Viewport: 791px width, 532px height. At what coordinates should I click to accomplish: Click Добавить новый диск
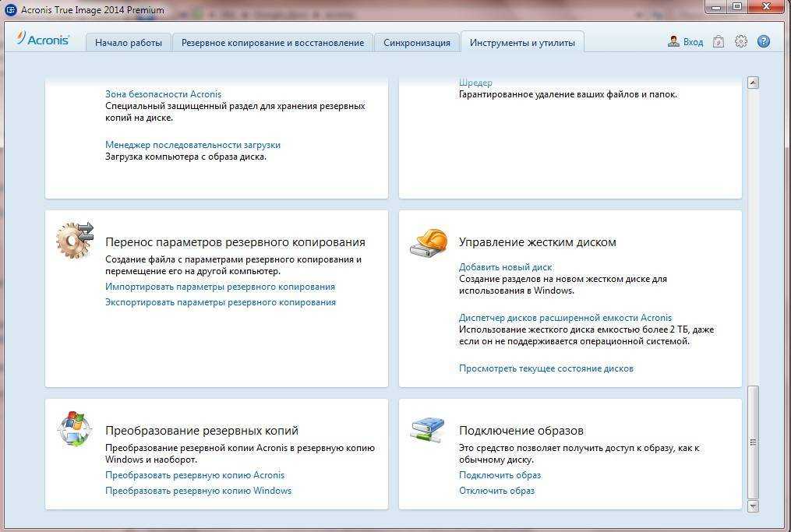pos(506,267)
